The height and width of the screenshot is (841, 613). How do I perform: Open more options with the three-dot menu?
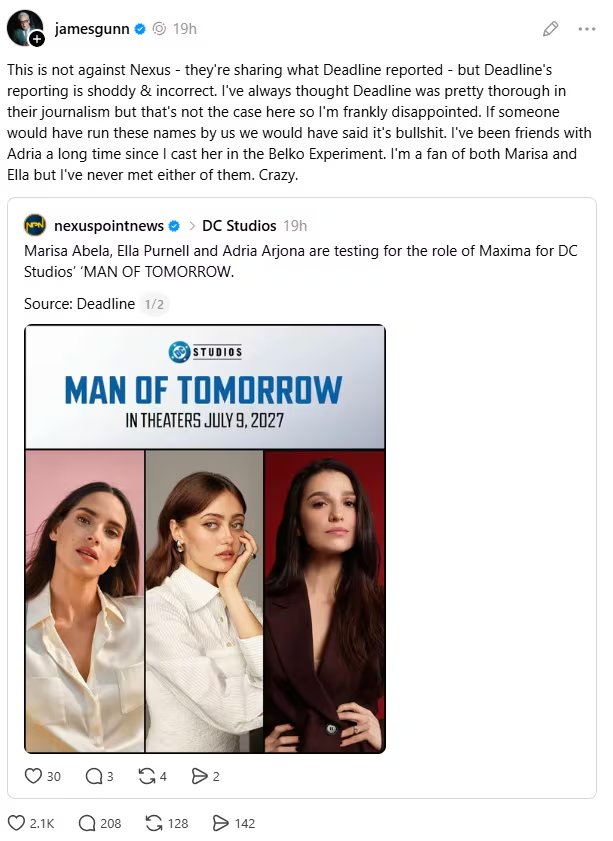coord(587,29)
